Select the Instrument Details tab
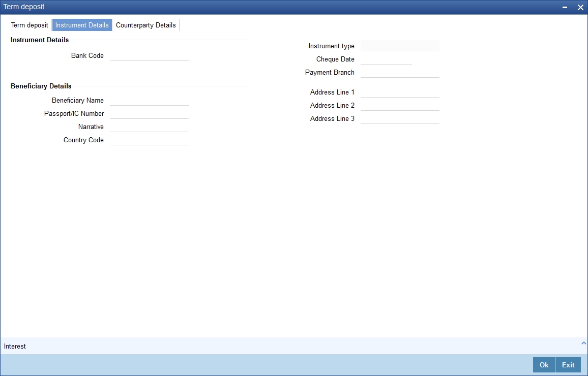Image resolution: width=588 pixels, height=376 pixels. 82,25
